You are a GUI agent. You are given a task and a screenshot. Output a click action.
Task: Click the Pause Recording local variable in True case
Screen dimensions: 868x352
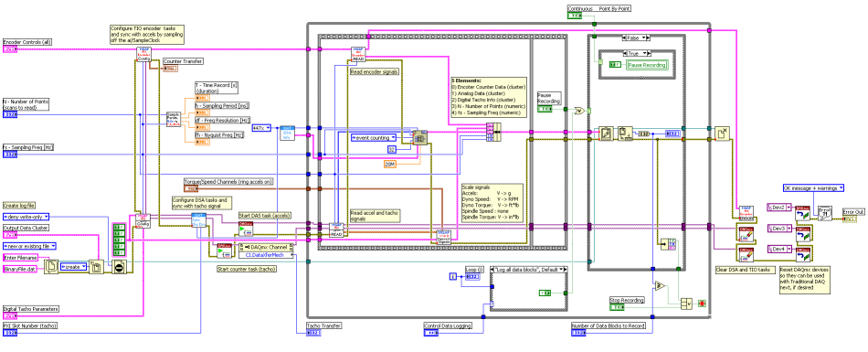tap(647, 65)
